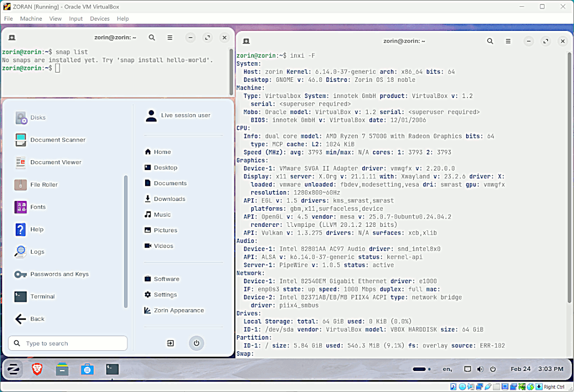
Task: Open Settings from start menu
Action: (x=160, y=294)
